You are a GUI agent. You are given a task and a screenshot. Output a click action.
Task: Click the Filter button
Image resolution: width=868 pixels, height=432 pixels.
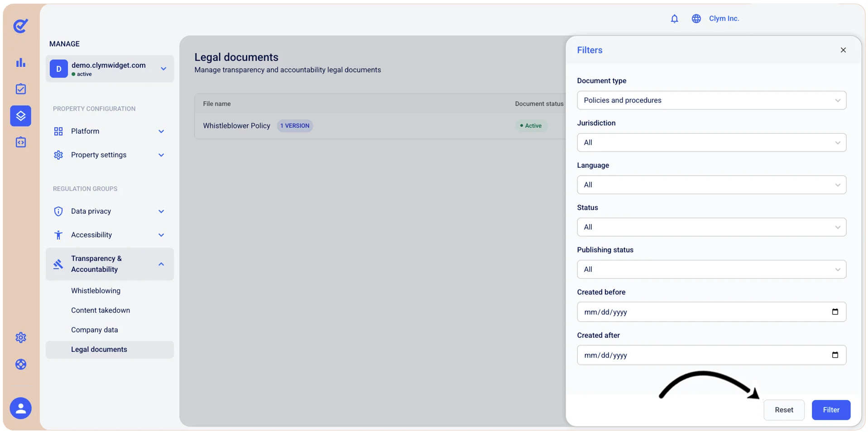pos(830,410)
